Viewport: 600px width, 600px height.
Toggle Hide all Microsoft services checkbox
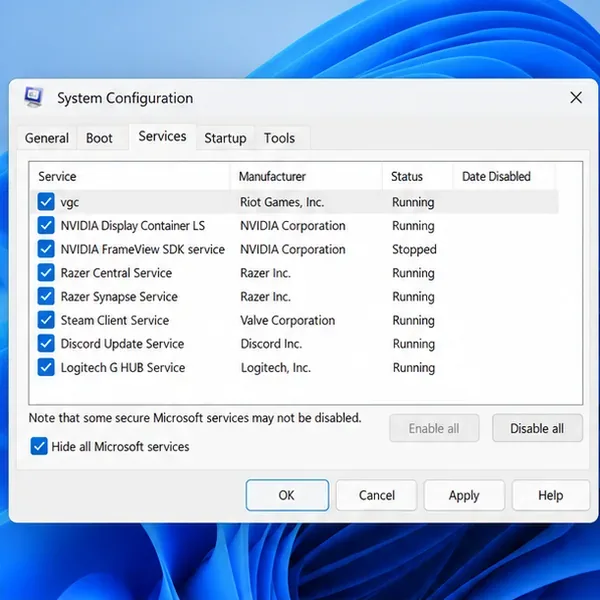[39, 446]
